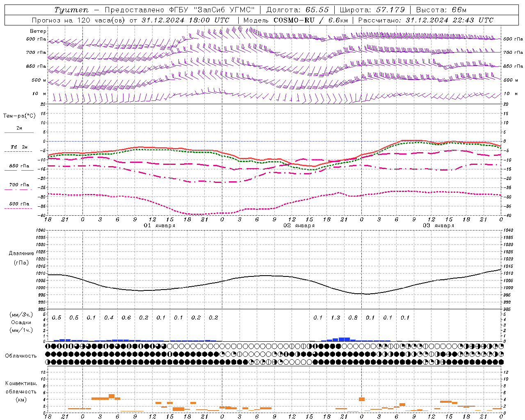
Task: Click the "Рассчитано: 31.12.2024 22:43 UTC" text
Action: pos(426,20)
